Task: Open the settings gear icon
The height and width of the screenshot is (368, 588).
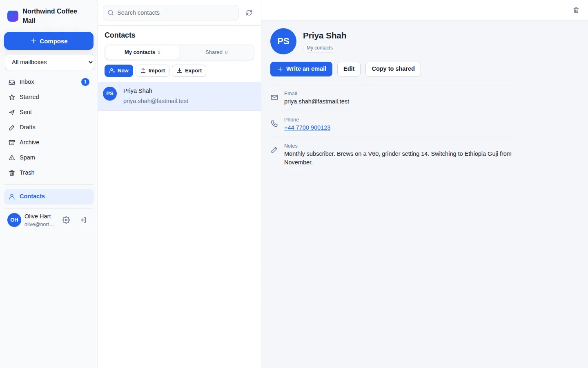Action: (66, 220)
